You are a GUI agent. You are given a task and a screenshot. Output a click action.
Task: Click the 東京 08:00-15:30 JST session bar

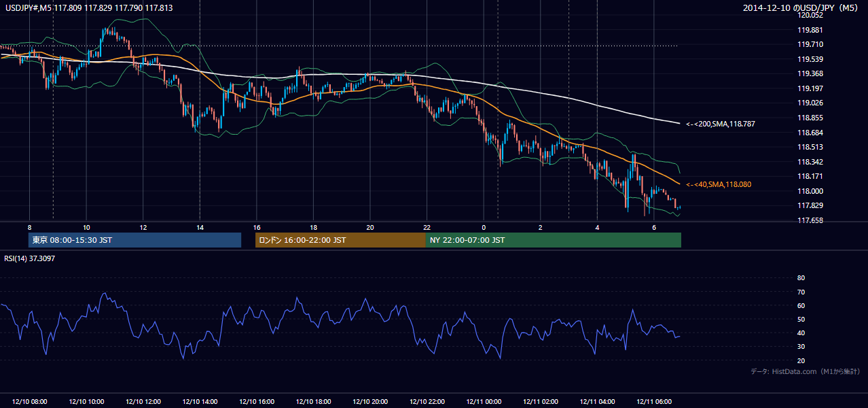[134, 240]
